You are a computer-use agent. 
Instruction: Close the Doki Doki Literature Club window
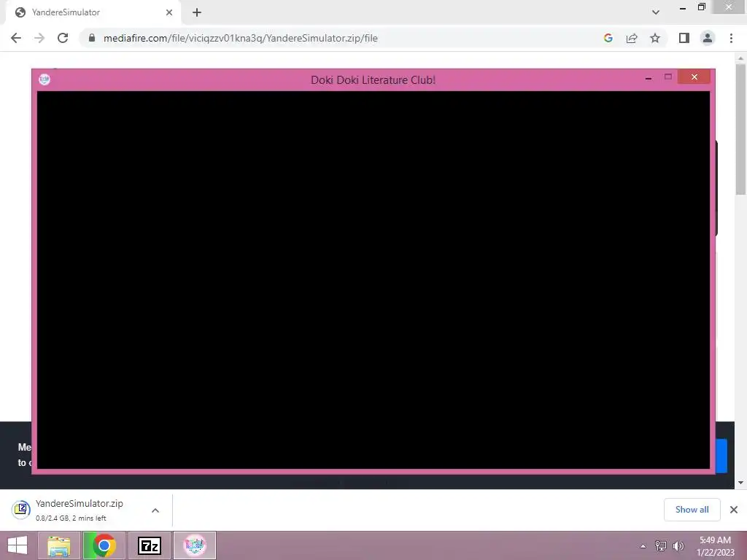click(x=694, y=77)
